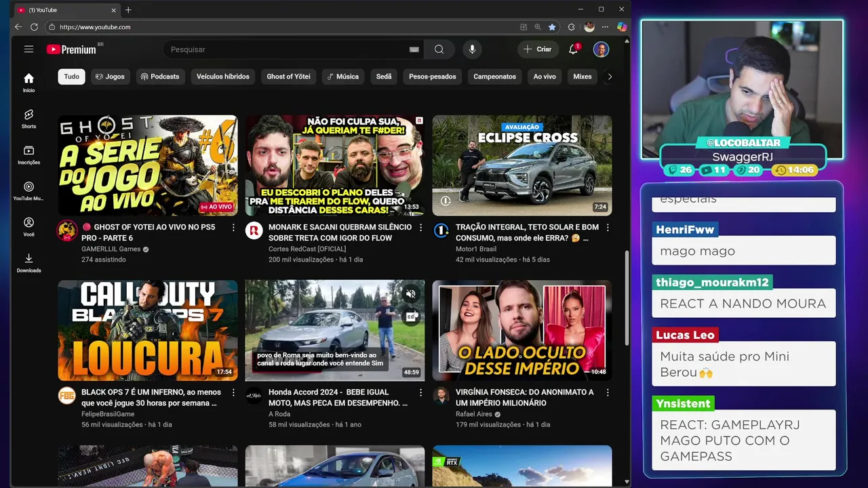Go to Início in the sidebar
The image size is (868, 488).
[x=28, y=83]
